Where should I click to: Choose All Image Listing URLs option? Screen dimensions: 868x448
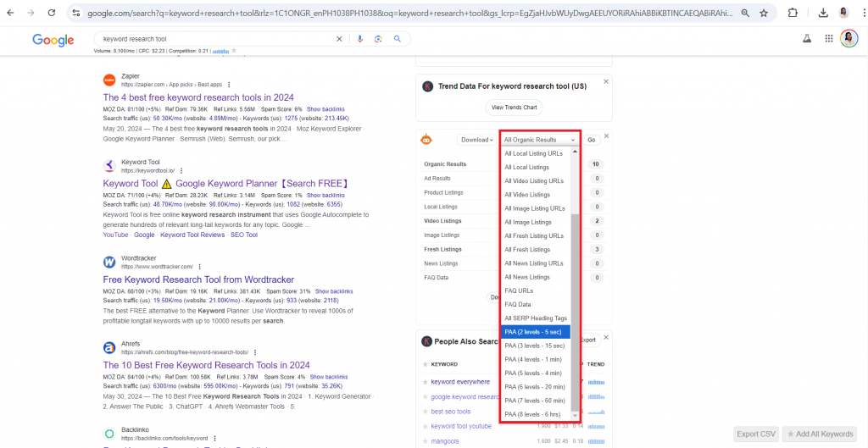pyautogui.click(x=536, y=208)
